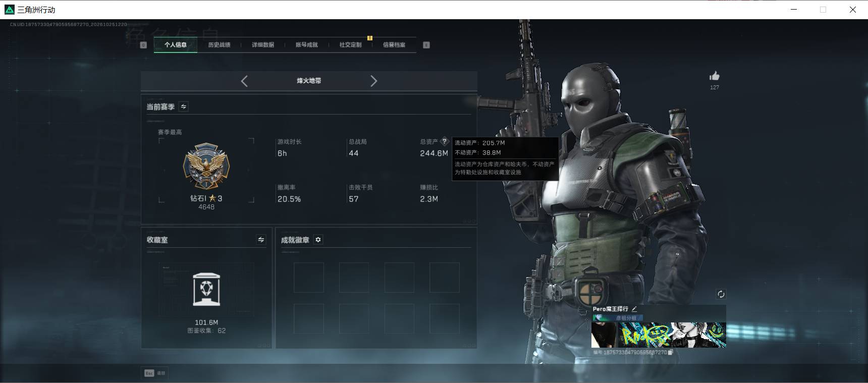Click the 游戏时长 value 6h
This screenshot has width=868, height=383.
pos(282,153)
